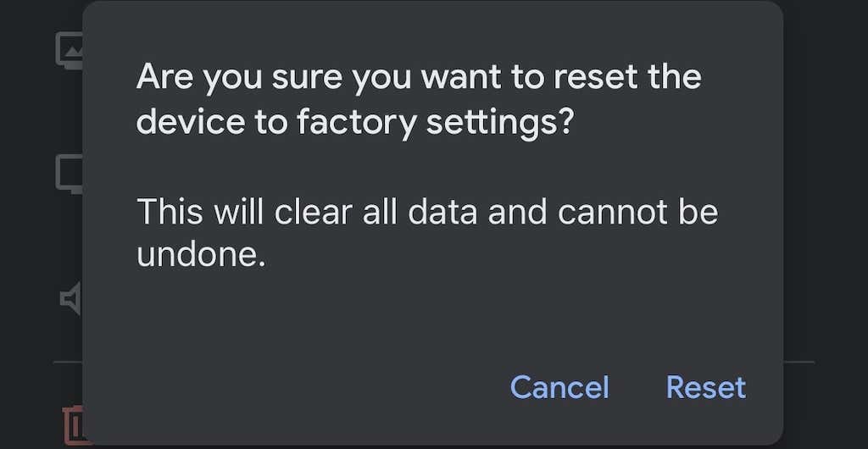The height and width of the screenshot is (449, 868).
Task: Click the photo frame icon behind dialog
Action: (70, 51)
